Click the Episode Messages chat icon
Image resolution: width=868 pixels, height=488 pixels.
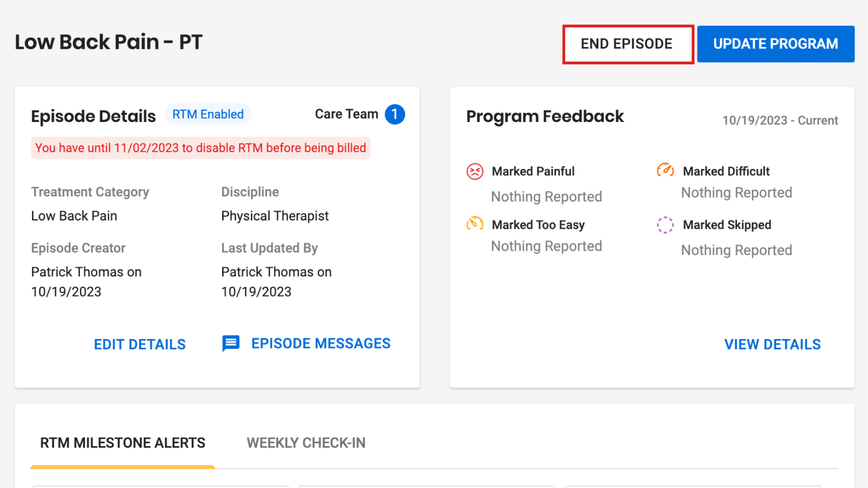pyautogui.click(x=231, y=343)
